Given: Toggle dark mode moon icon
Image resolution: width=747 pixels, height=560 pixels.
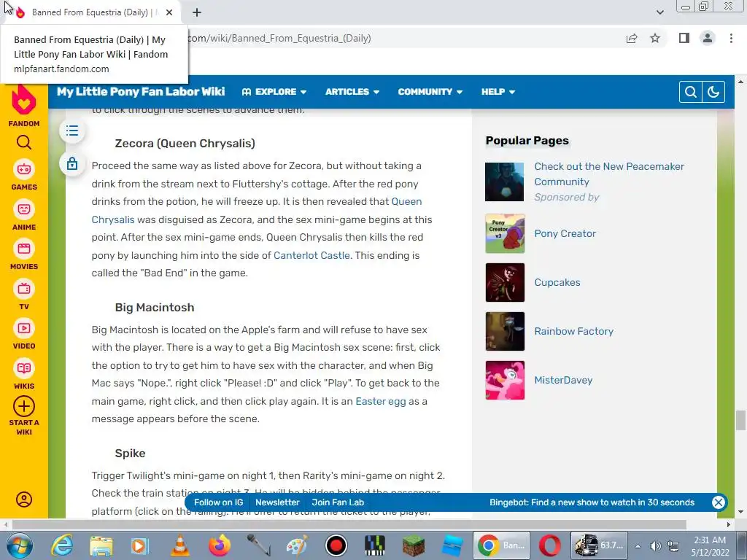Looking at the screenshot, I should tap(713, 91).
